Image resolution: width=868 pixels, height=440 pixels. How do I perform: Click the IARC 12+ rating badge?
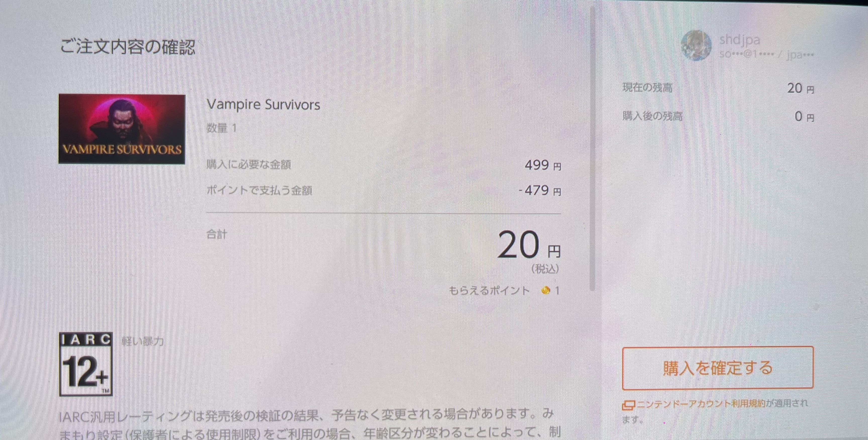[x=86, y=364]
